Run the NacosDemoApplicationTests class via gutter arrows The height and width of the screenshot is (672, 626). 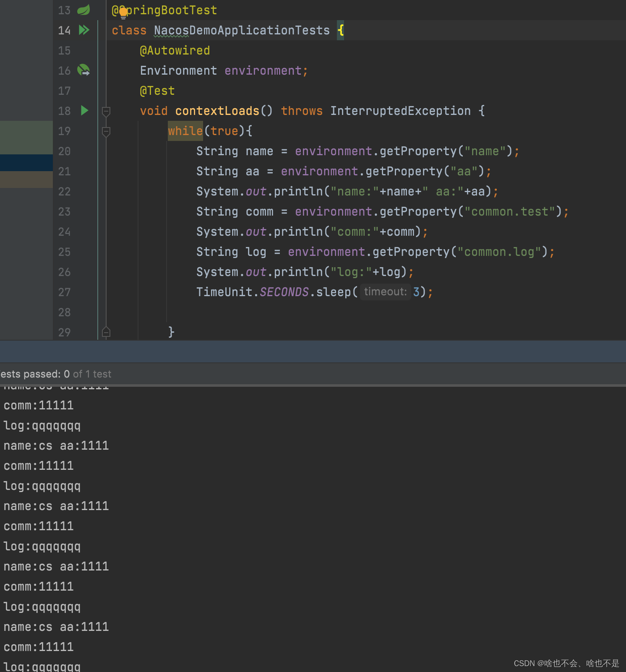[x=84, y=30]
